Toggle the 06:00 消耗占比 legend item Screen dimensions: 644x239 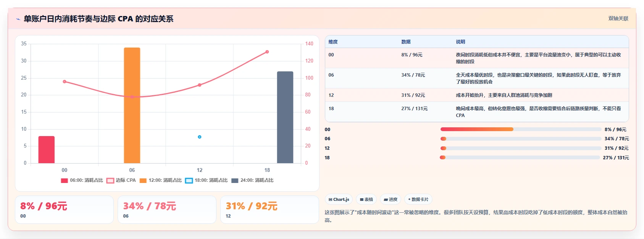tap(82, 180)
